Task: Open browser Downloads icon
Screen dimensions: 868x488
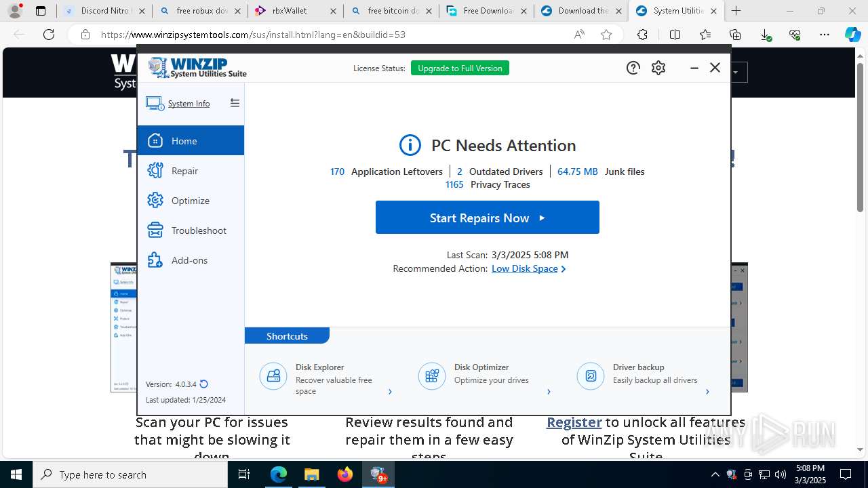Action: tap(765, 35)
